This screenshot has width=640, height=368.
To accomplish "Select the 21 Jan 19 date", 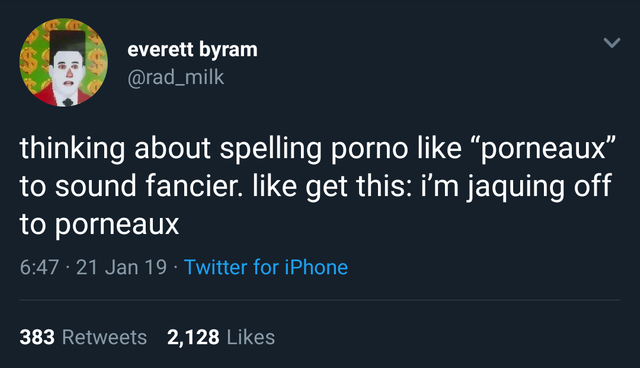I will coord(122,267).
